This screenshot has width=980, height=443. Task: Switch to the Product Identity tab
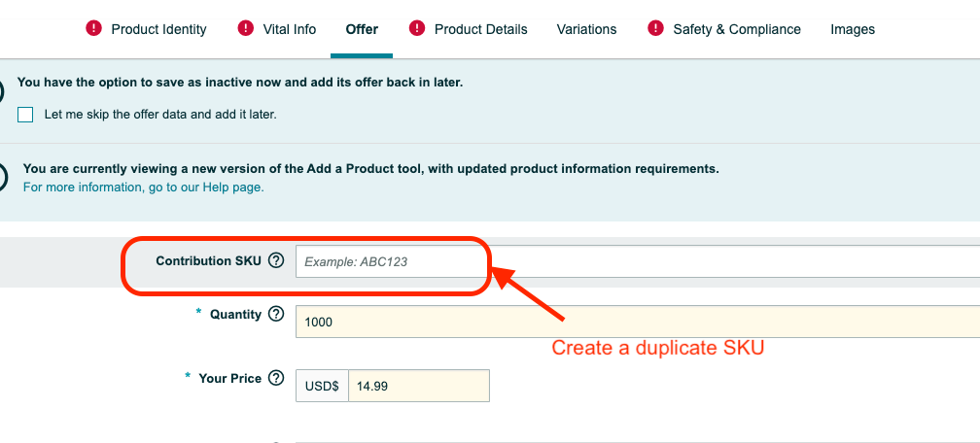tap(158, 29)
